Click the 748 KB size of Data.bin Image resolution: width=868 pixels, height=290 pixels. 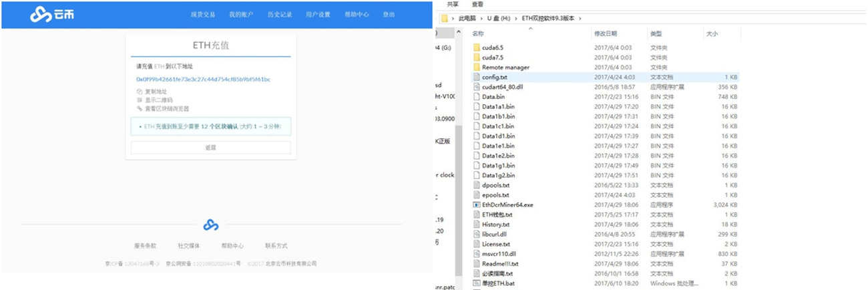pos(728,97)
